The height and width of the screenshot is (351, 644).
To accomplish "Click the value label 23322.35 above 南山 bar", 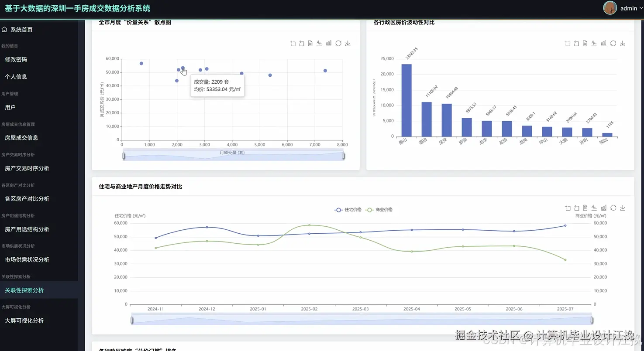I will (x=411, y=53).
